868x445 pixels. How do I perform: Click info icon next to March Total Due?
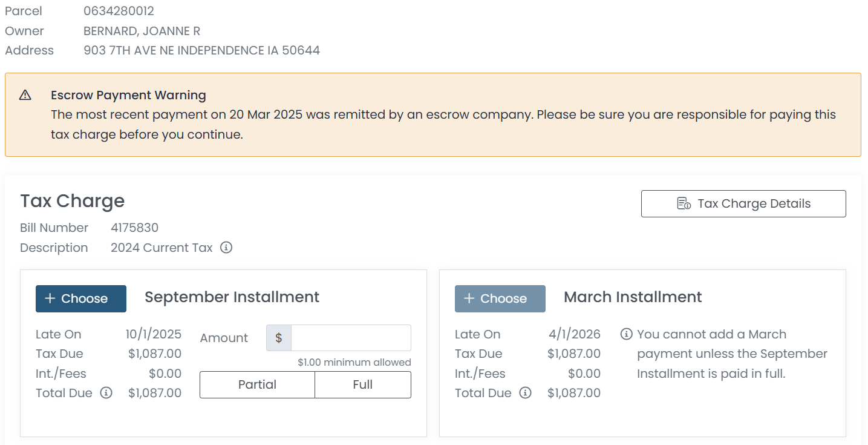526,393
